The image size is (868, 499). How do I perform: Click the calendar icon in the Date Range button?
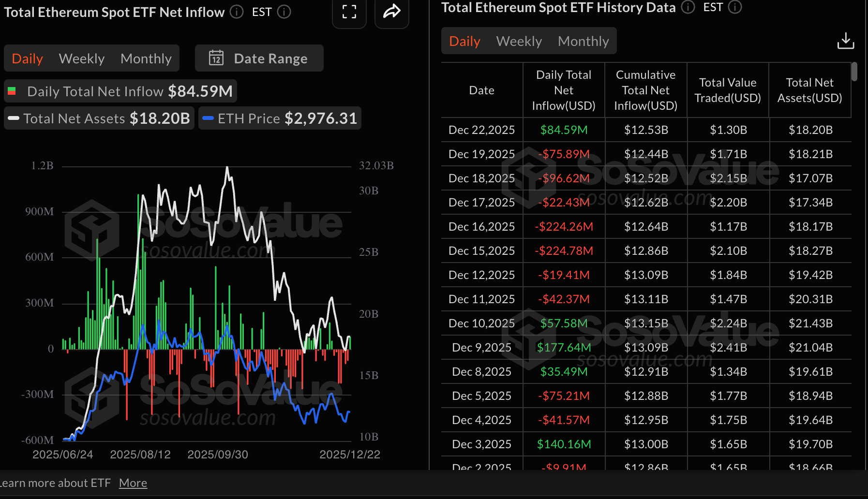(x=217, y=58)
